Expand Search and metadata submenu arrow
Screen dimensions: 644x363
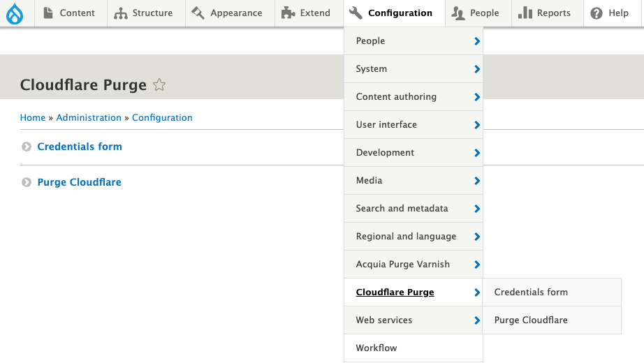tap(477, 209)
